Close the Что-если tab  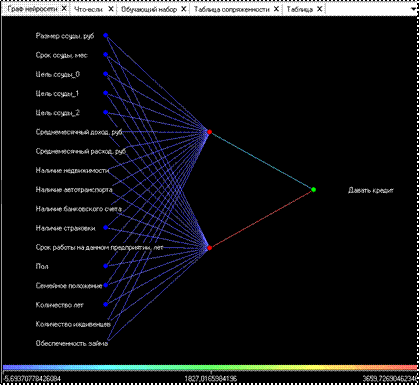[x=111, y=9]
